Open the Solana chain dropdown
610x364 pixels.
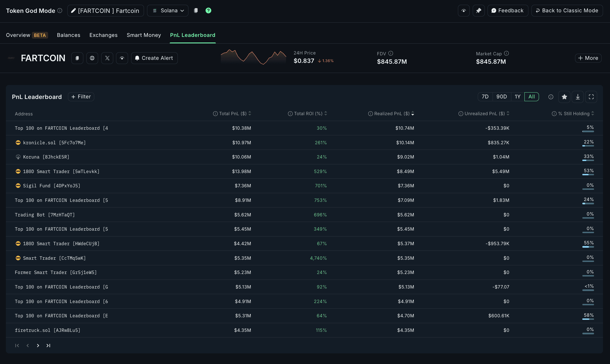point(168,11)
